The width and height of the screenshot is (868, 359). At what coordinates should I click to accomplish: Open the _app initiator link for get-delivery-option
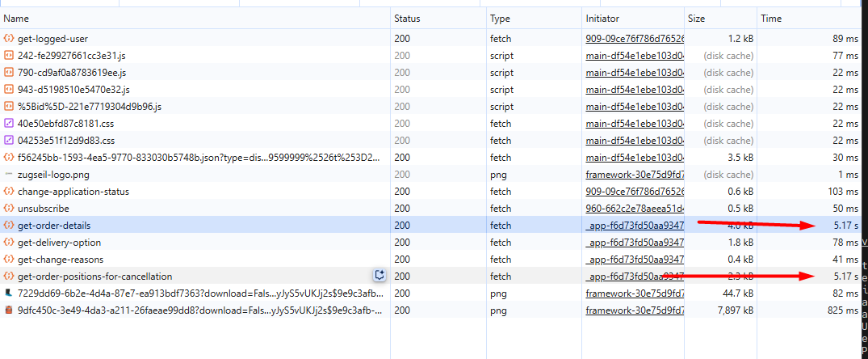pyautogui.click(x=635, y=243)
